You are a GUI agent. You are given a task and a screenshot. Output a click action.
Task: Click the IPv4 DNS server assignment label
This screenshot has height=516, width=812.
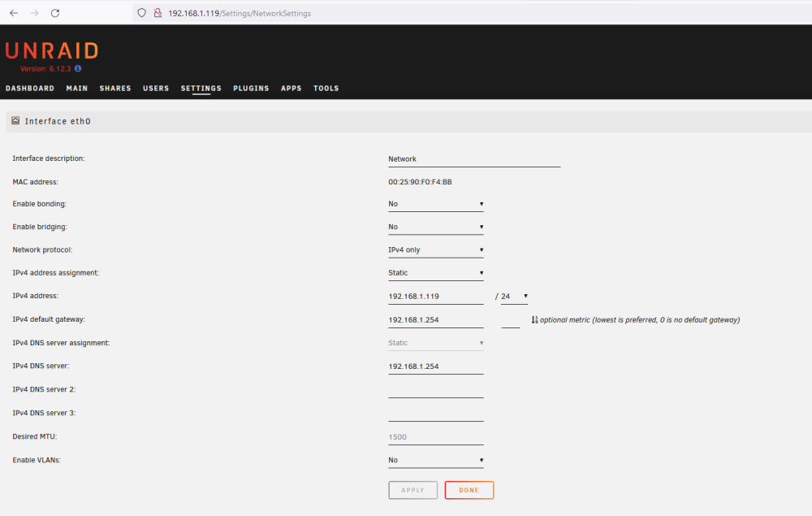coord(61,343)
